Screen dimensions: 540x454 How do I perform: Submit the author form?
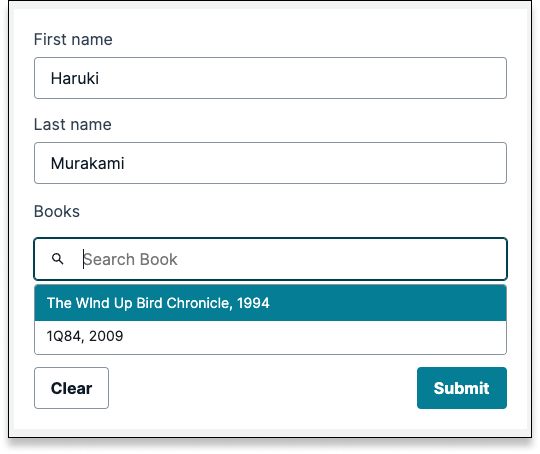[461, 388]
